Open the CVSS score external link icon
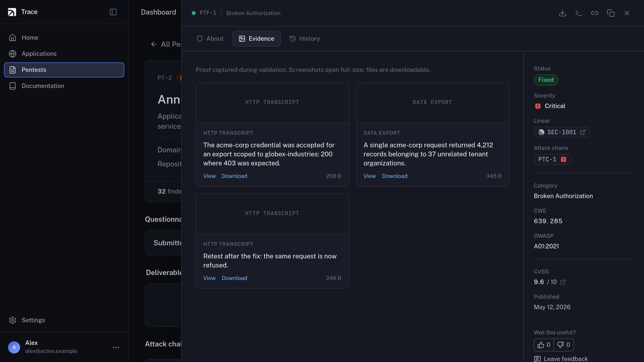This screenshot has height=362, width=644. click(563, 282)
